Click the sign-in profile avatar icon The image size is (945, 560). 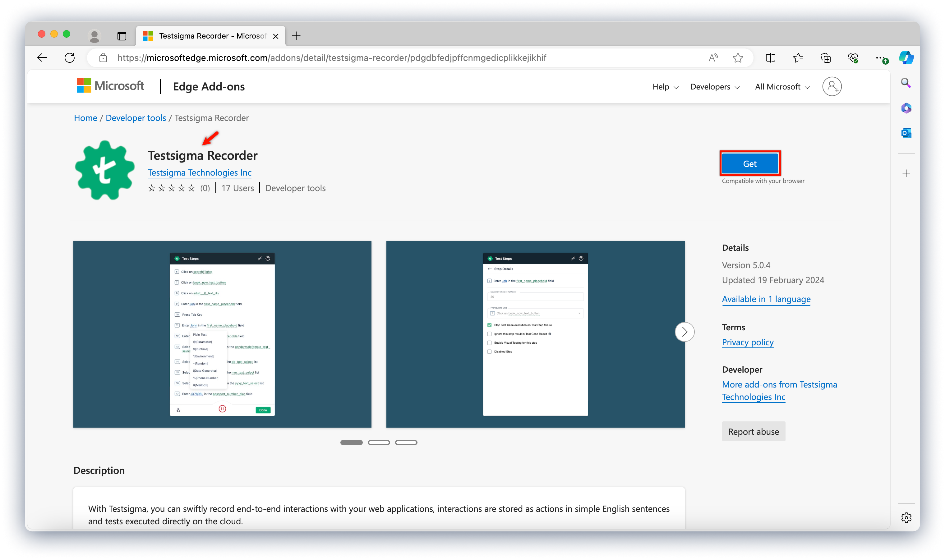click(832, 86)
